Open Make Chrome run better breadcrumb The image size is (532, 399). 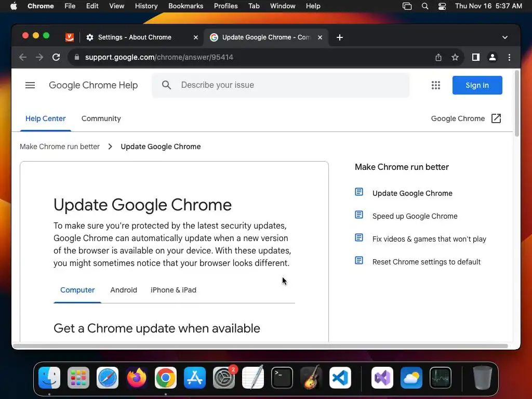pos(60,147)
